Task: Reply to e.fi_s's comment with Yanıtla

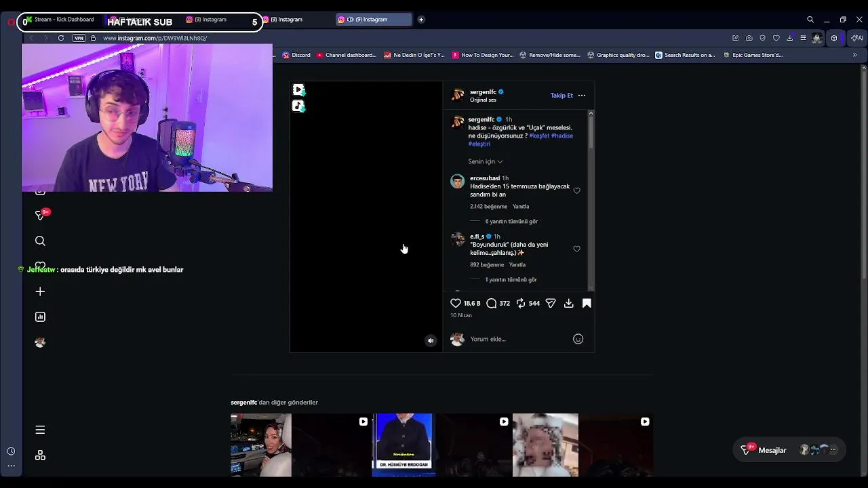Action: coord(517,265)
